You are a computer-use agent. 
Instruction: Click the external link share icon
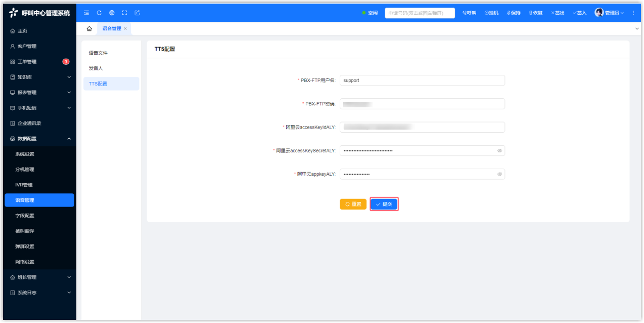click(137, 13)
